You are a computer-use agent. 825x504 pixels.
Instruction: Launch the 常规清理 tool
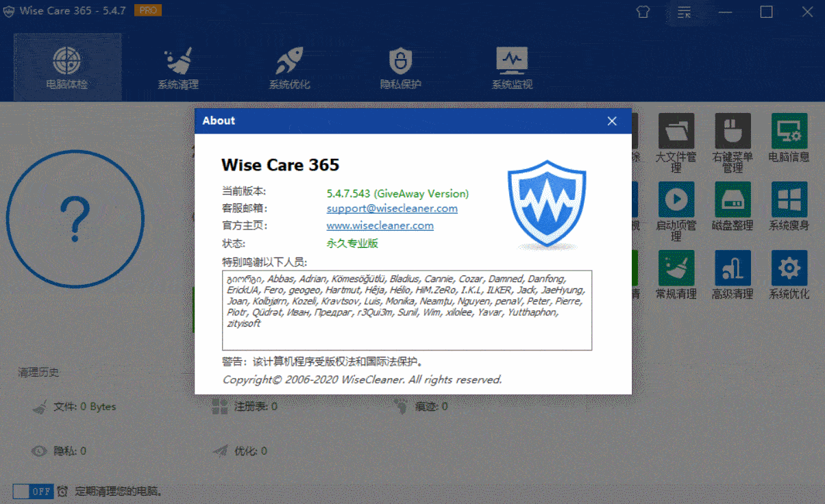click(676, 268)
